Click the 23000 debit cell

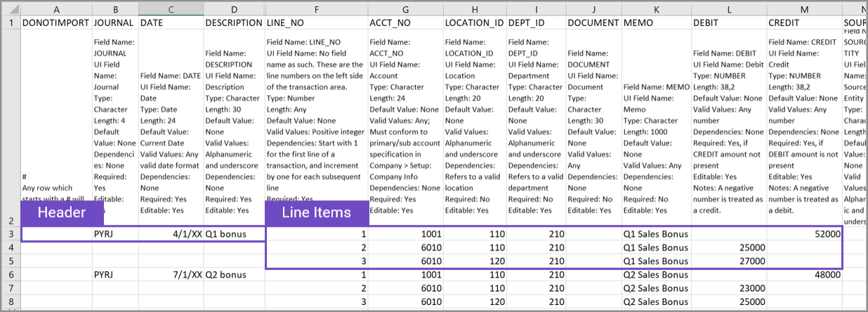click(x=728, y=288)
